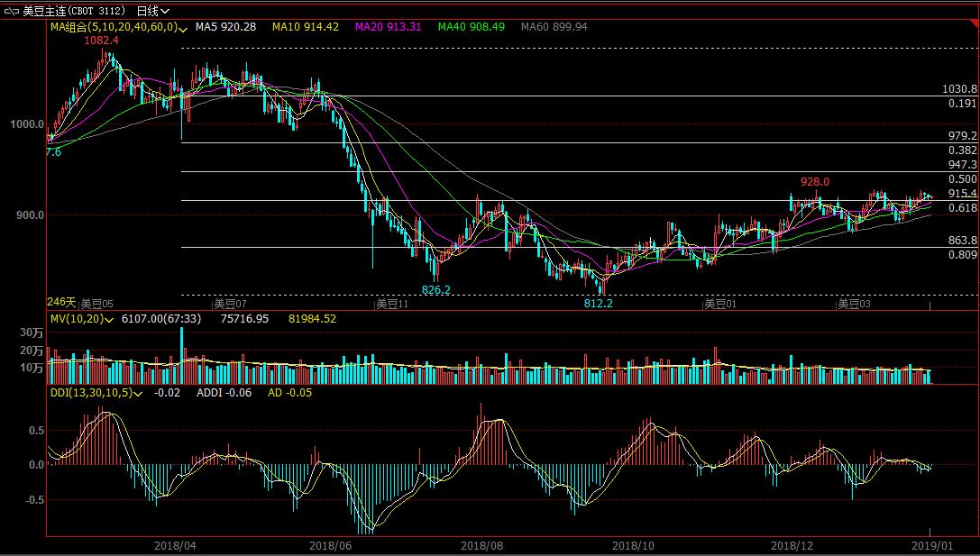Select the gray MA60 899.94 label

pyautogui.click(x=554, y=27)
